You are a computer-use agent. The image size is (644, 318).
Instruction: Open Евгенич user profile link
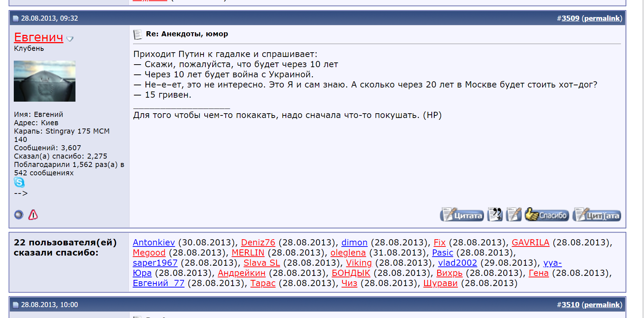pyautogui.click(x=38, y=37)
